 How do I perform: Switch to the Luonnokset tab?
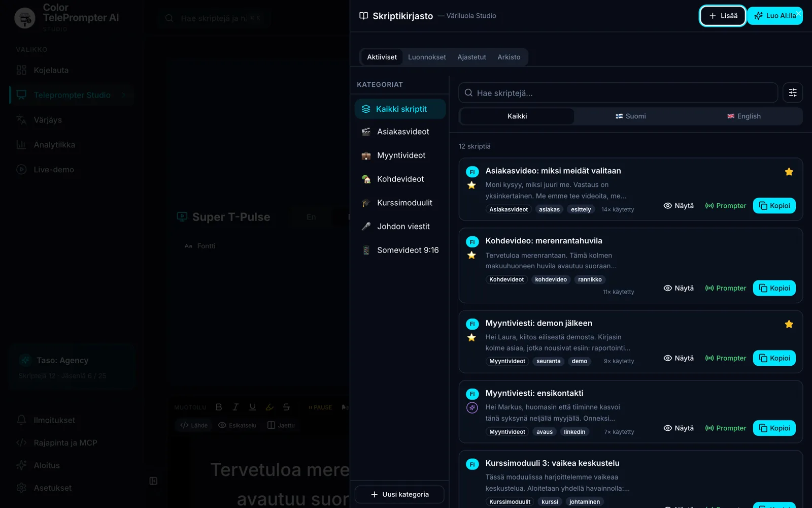point(427,57)
